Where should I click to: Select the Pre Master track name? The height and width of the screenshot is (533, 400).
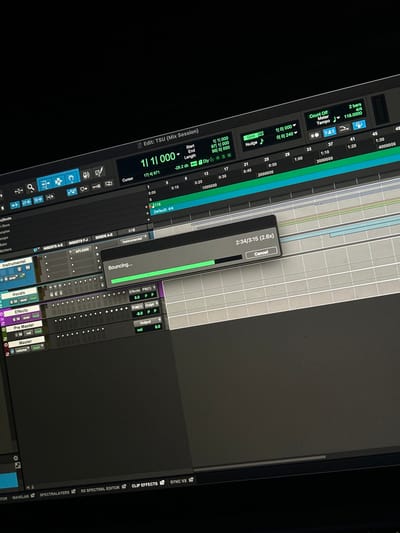[24, 327]
